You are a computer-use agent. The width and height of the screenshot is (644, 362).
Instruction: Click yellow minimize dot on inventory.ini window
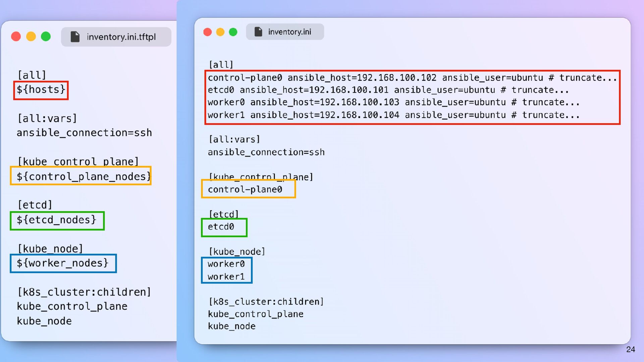pos(220,32)
